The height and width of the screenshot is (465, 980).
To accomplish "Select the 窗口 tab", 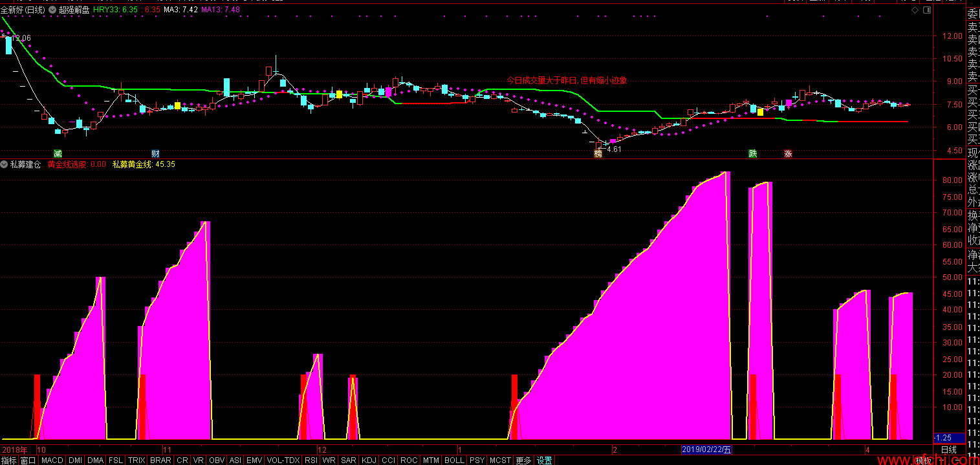I will click(28, 460).
